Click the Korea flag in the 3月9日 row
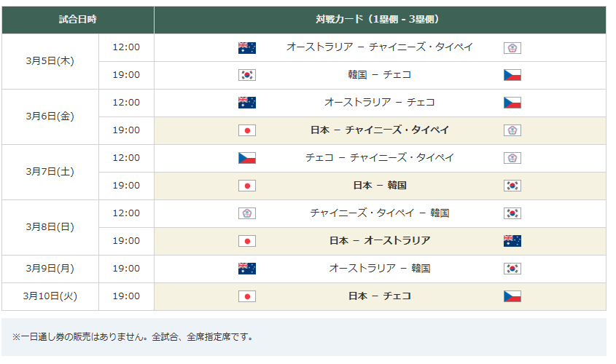Viewport: 616px width, 364px height. point(512,269)
